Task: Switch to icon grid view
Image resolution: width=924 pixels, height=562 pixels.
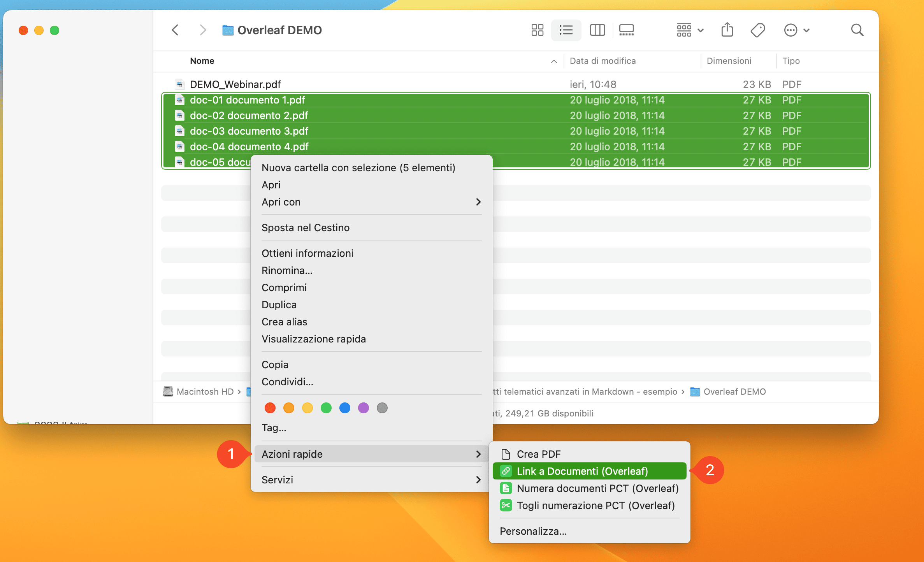Action: pos(537,30)
